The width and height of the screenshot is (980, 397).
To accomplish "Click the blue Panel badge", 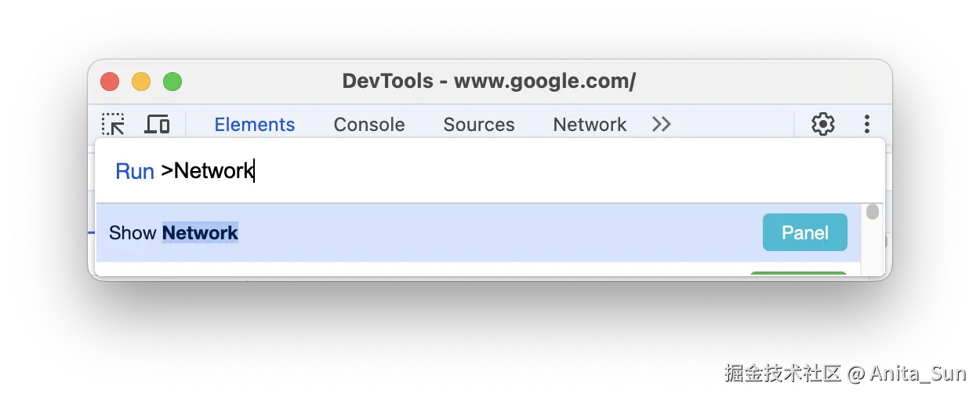I will click(804, 233).
